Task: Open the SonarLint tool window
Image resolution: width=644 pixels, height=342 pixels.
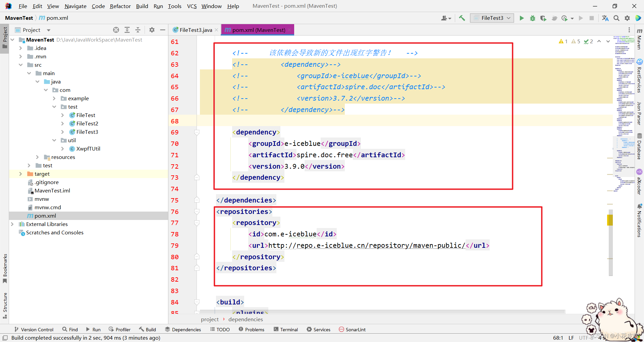Action: click(x=352, y=330)
